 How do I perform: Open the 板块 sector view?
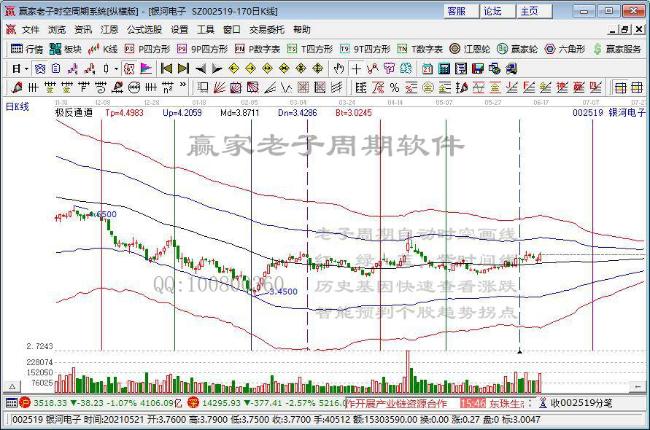tap(65, 49)
